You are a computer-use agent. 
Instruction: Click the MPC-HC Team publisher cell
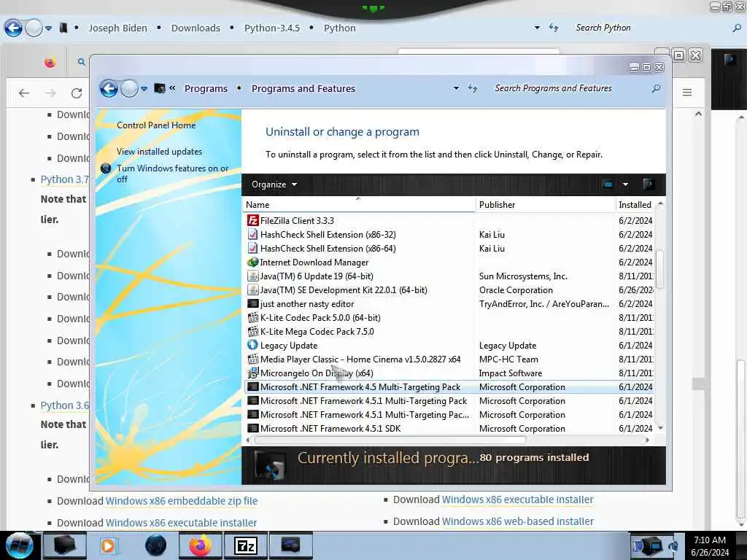click(x=508, y=359)
